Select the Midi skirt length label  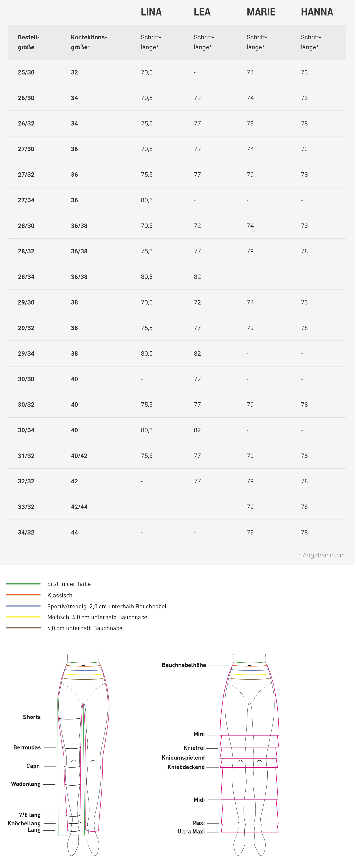pyautogui.click(x=199, y=800)
